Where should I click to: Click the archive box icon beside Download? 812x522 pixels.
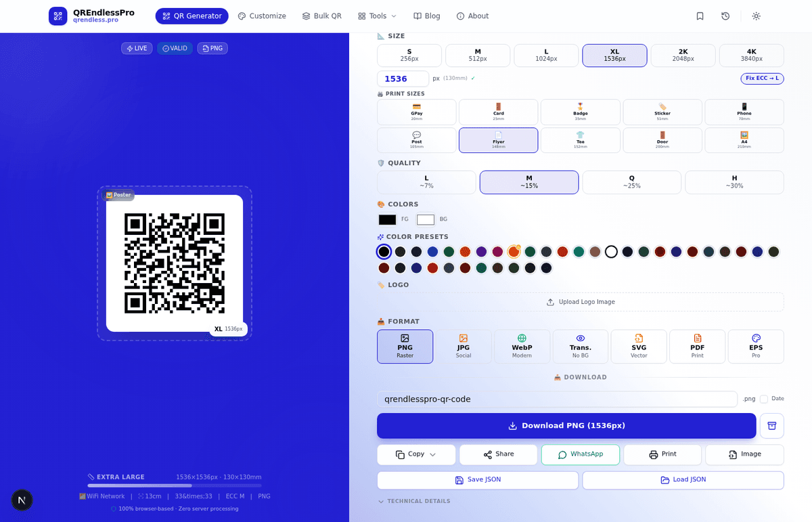coord(772,426)
